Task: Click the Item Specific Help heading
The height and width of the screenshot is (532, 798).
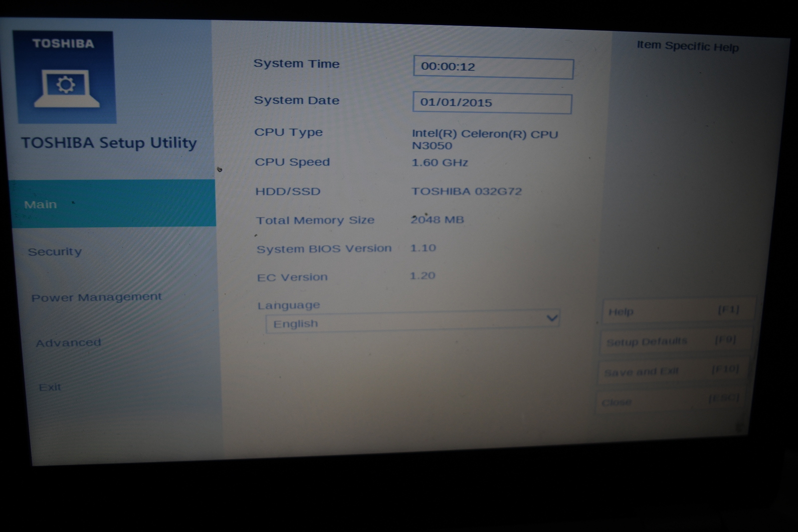Action: pos(688,46)
